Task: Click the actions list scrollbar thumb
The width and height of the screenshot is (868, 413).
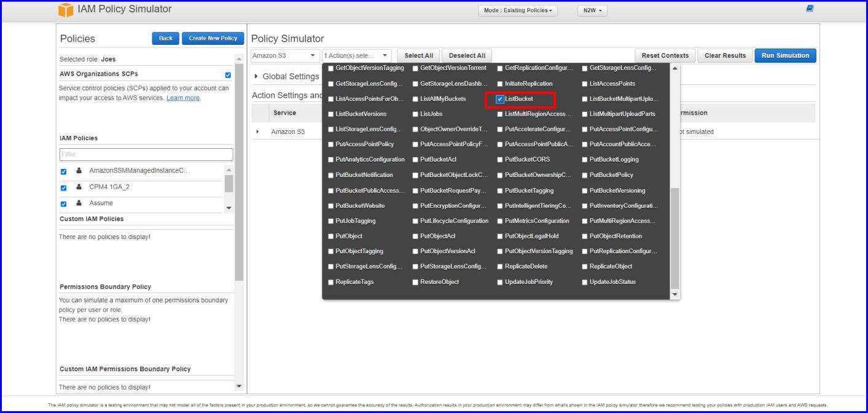Action: (x=675, y=238)
